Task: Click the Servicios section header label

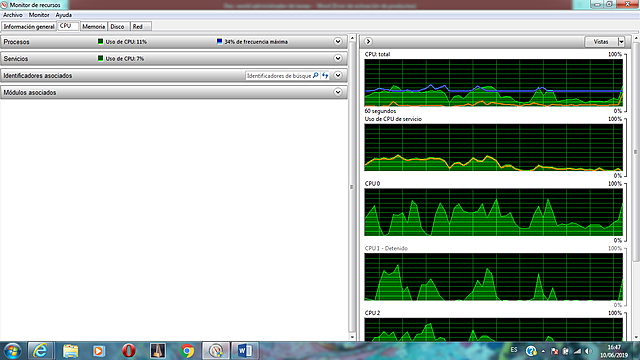Action: click(x=16, y=59)
